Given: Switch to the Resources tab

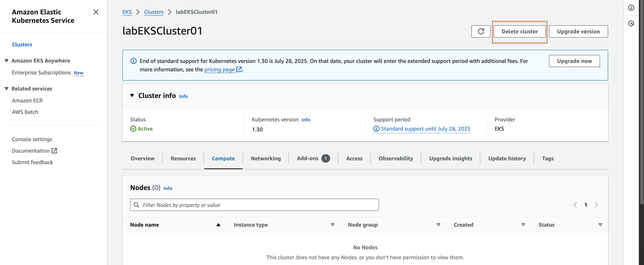Looking at the screenshot, I should 183,158.
